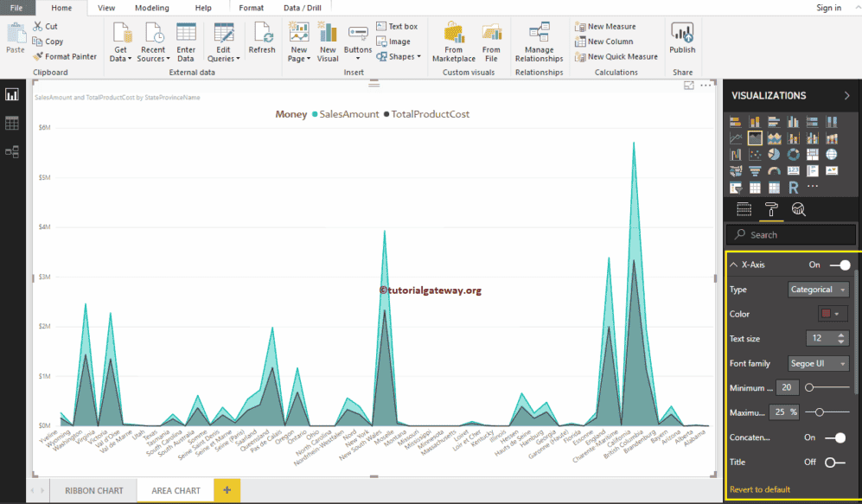Select the Funnel chart visualization icon
This screenshot has width=862, height=504.
tap(755, 170)
